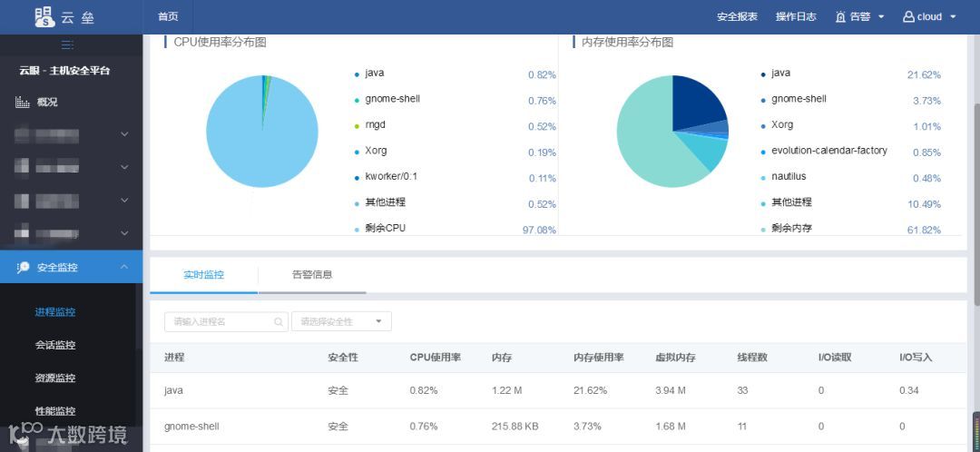Select the java process row name
This screenshot has width=980, height=452.
(x=173, y=390)
